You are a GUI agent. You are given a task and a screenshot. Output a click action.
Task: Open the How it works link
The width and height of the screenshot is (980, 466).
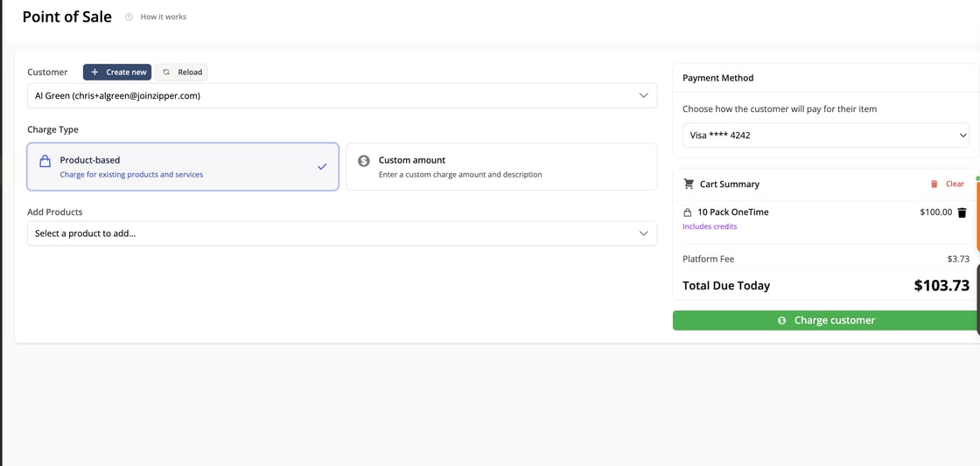[164, 17]
